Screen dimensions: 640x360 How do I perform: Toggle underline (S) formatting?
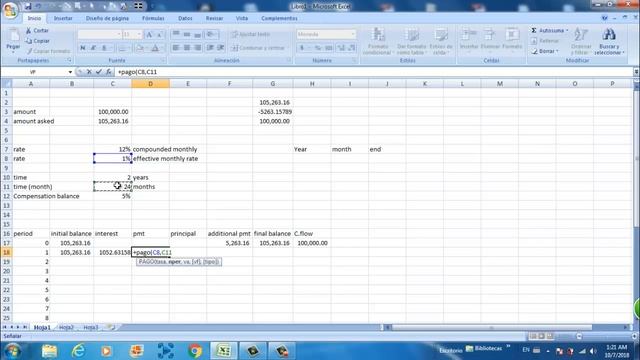click(104, 48)
